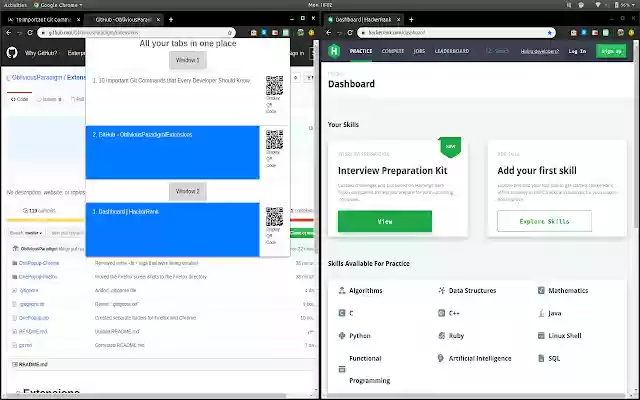Close the Dashboard | HackerRank tab
The image size is (640, 400).
pos(398,19)
